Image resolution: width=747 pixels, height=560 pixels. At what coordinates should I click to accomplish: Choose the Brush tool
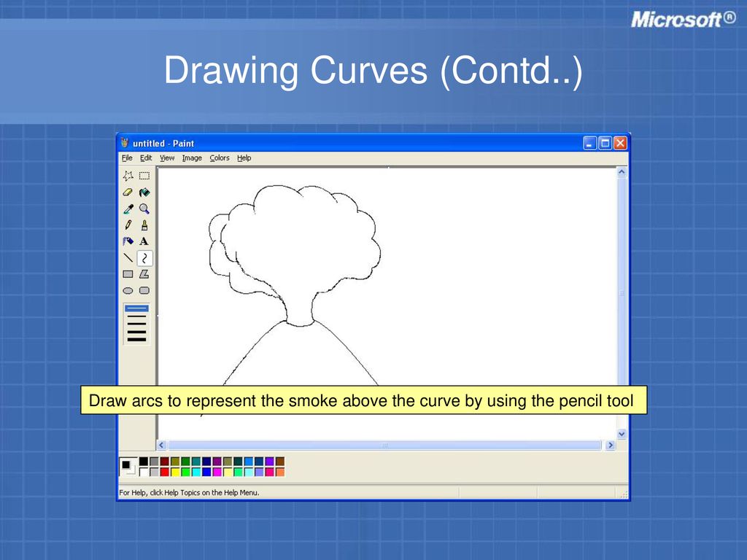coord(144,225)
